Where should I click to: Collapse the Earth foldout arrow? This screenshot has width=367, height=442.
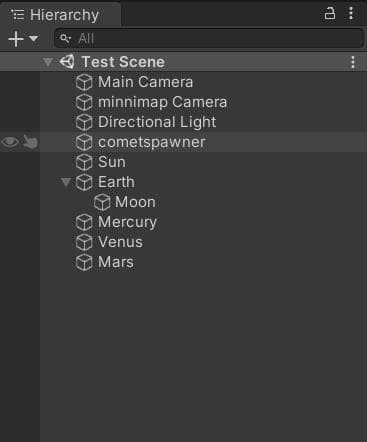click(x=66, y=182)
